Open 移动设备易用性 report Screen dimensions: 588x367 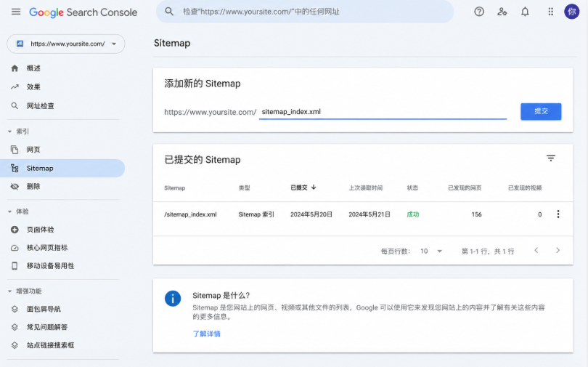pyautogui.click(x=50, y=266)
